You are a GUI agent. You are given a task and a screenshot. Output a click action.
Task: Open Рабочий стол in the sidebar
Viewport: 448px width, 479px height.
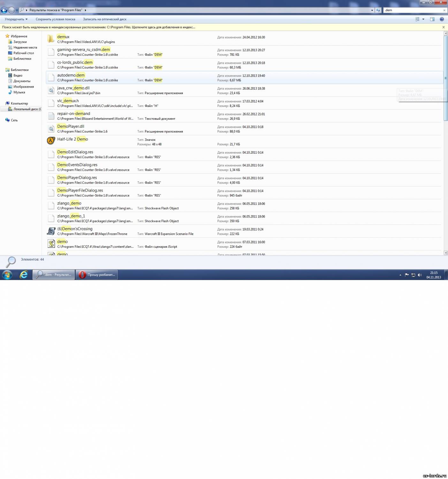(x=24, y=53)
